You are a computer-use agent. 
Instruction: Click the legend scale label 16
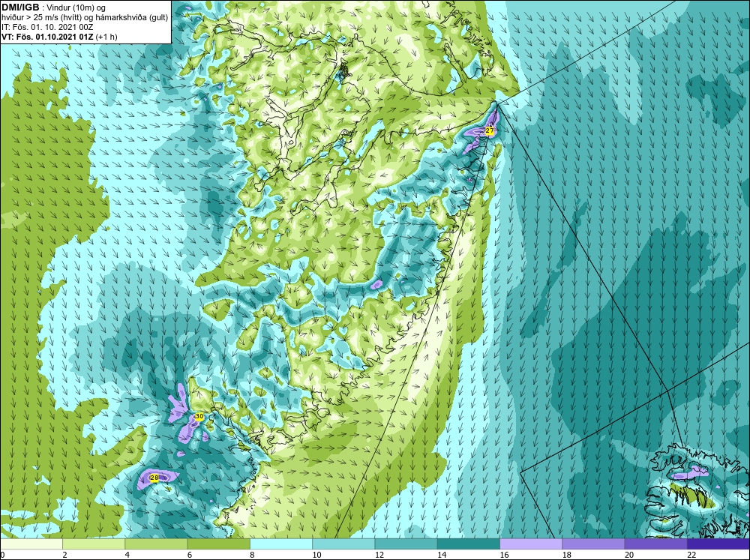[504, 555]
